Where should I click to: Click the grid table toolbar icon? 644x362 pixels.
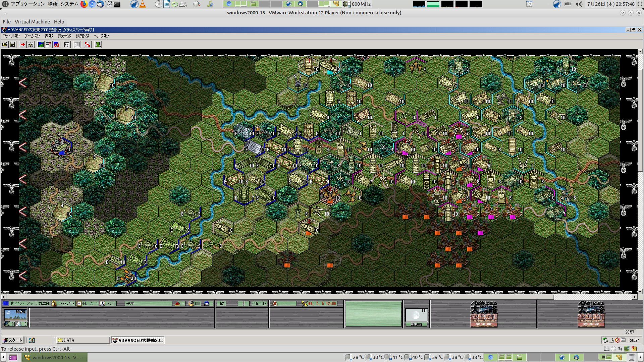[67, 45]
